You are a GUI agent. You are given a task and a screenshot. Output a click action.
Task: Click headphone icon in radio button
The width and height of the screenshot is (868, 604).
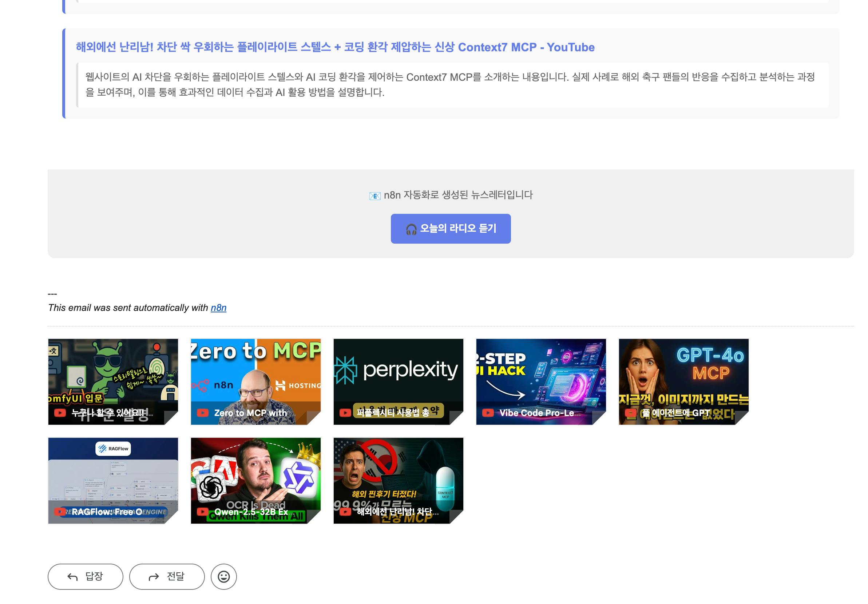tap(411, 229)
